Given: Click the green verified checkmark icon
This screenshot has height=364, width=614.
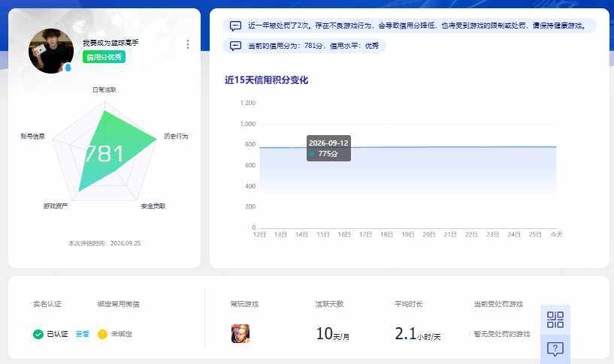Looking at the screenshot, I should [x=38, y=334].
